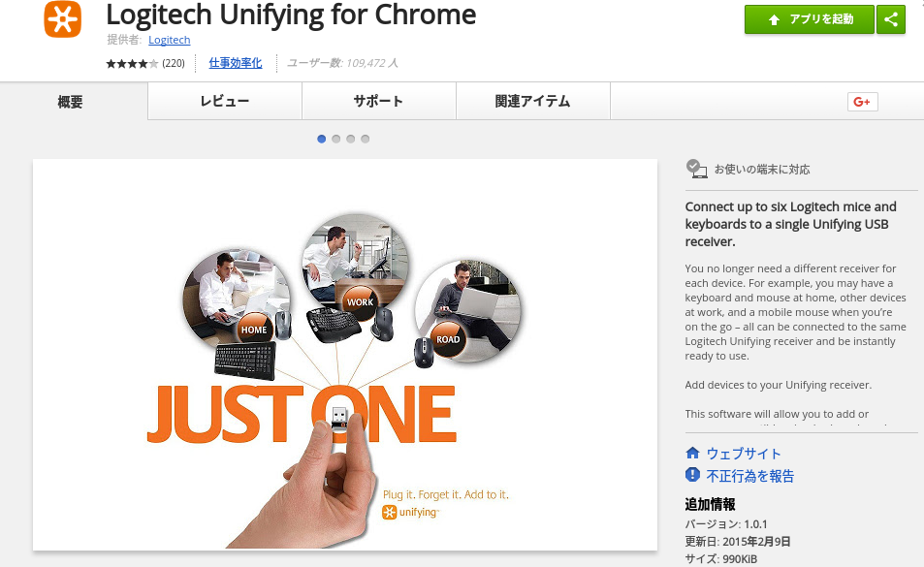
Task: Select the third screenshot carousel dot
Action: (351, 139)
